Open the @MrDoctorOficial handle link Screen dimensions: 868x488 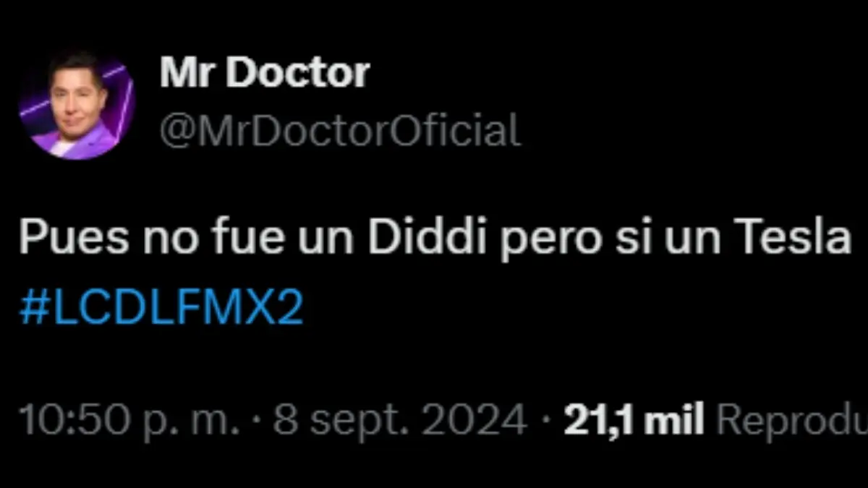pyautogui.click(x=340, y=131)
